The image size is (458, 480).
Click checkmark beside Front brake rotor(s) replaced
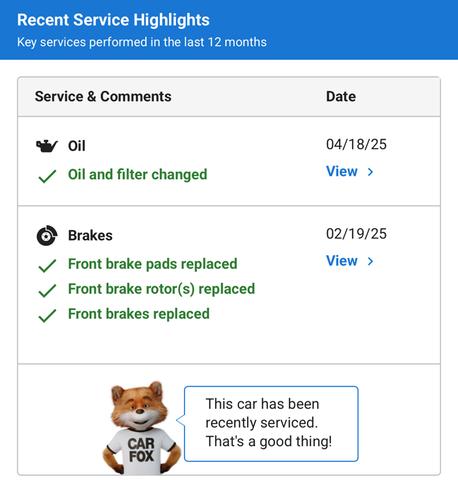(47, 290)
